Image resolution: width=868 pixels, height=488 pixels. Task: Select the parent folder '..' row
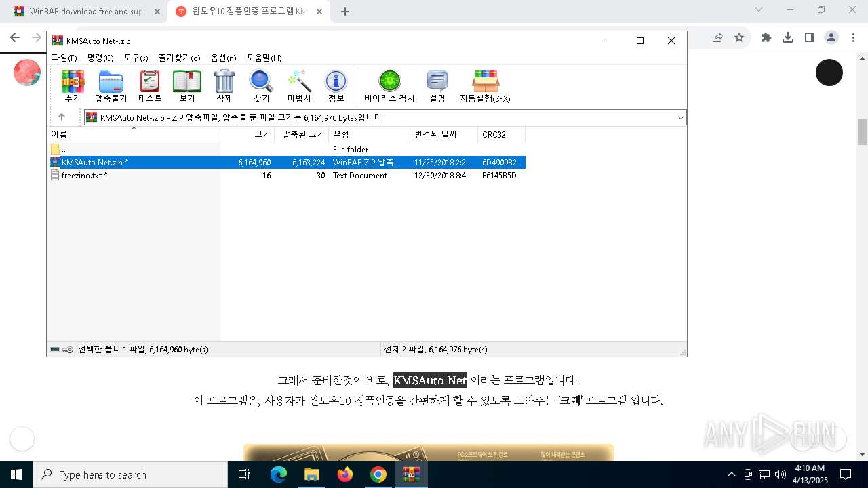click(x=286, y=149)
